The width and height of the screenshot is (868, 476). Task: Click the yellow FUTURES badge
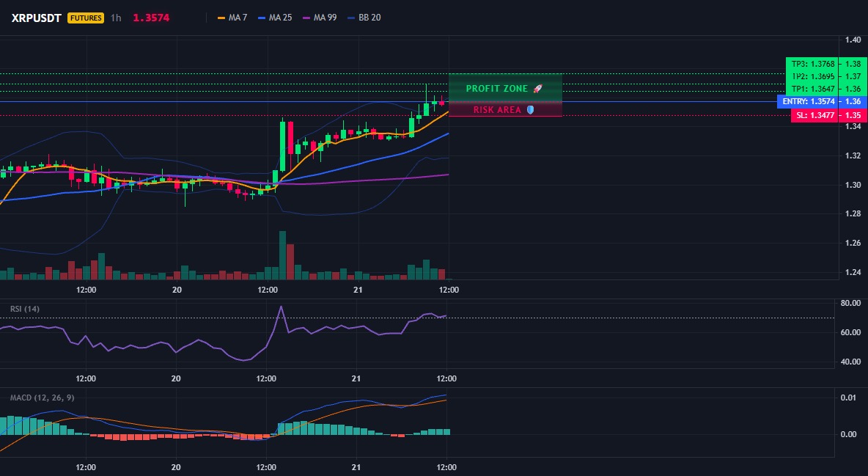(86, 18)
